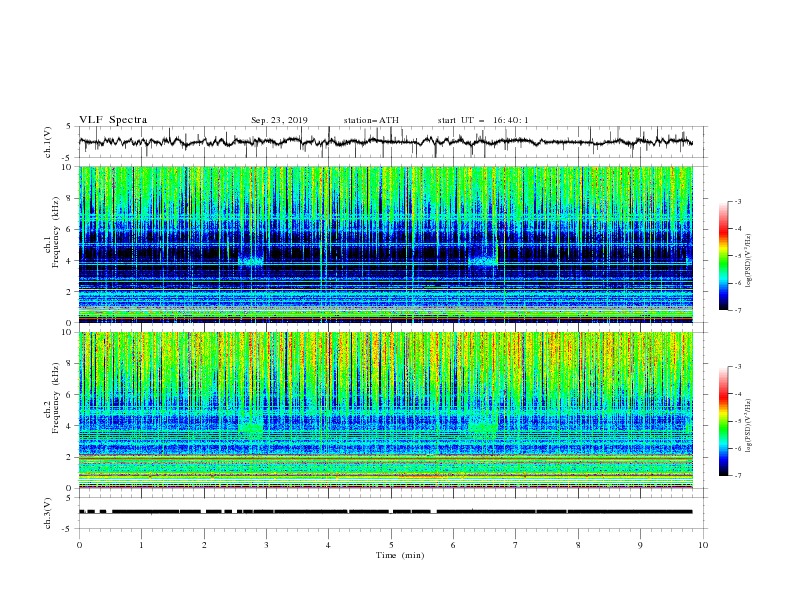Click the "-7" tick on the ch.2 color bar
Viewport: 792px width, 612px height.
737,475
